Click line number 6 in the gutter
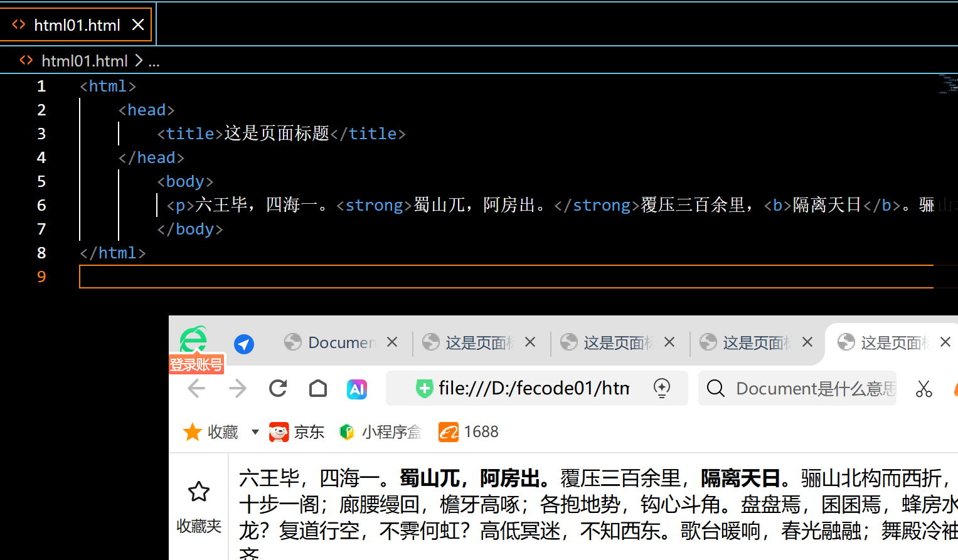 [41, 205]
